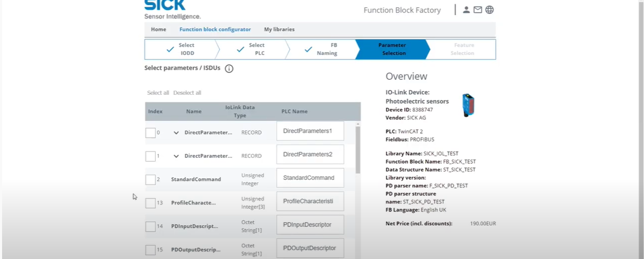
Task: Click the StandardCommand parameter name
Action: [x=196, y=179]
